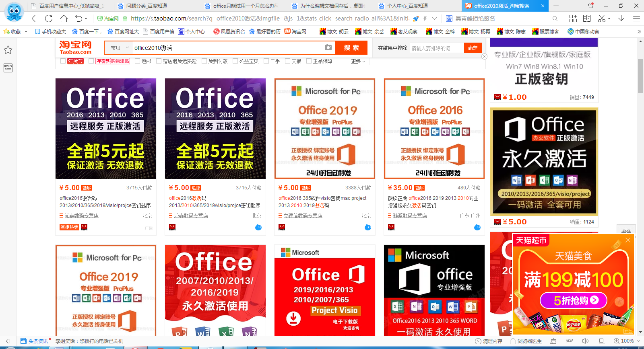Screen dimensions: 644x349
Task: Check the 年货节 filter checkbox
Action: point(63,61)
